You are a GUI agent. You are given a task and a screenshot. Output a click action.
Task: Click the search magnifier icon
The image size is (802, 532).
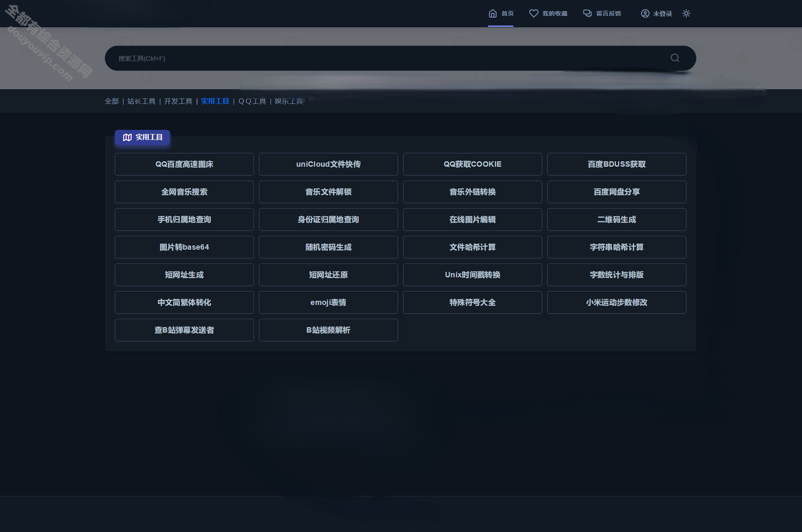click(x=675, y=58)
